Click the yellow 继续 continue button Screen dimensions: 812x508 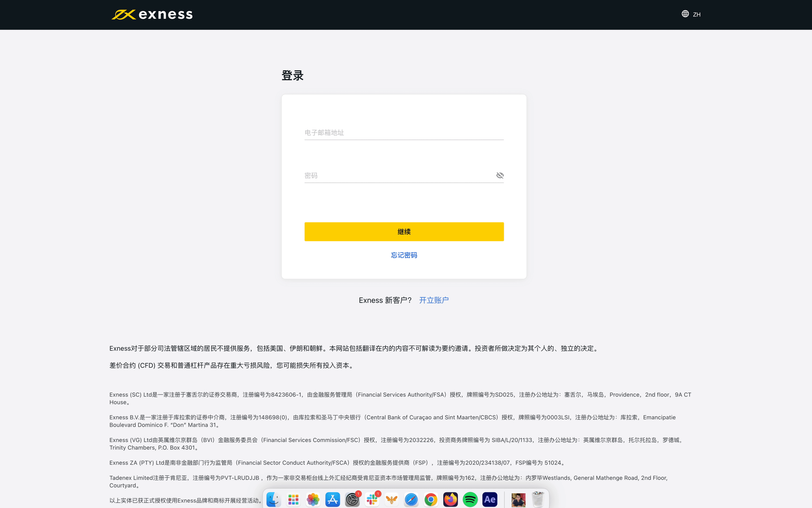(404, 231)
